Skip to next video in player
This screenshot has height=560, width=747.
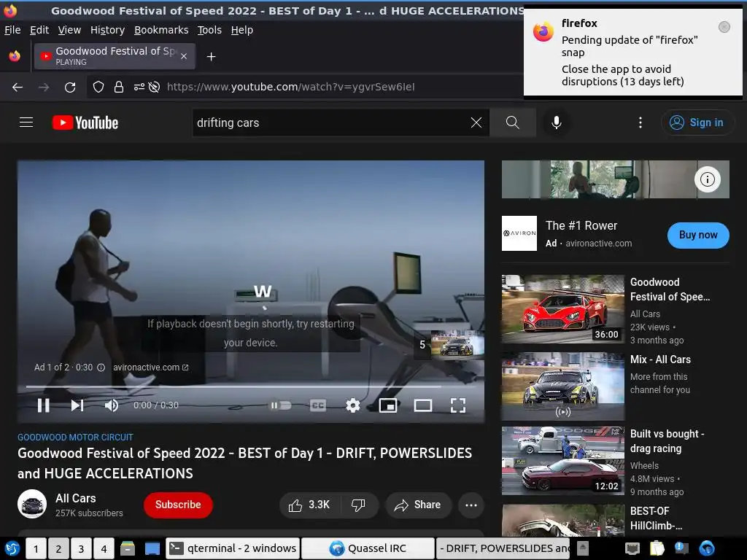pos(77,405)
